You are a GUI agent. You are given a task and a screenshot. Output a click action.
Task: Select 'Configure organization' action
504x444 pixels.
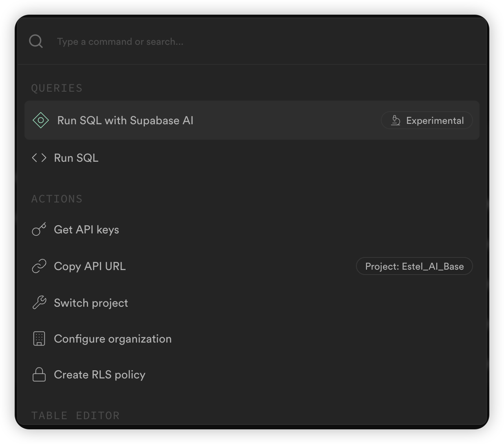[x=113, y=339]
